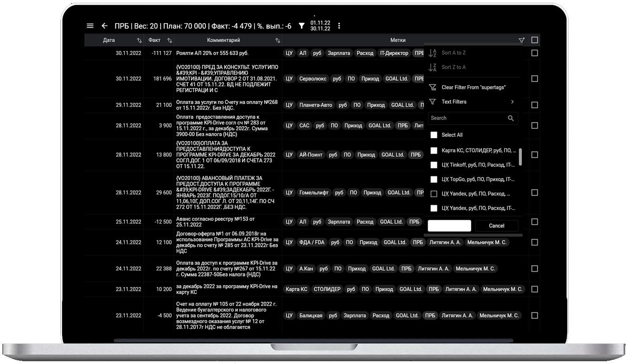This screenshot has width=627, height=364.
Task: Click the Search field in filter popup
Action: point(466,118)
